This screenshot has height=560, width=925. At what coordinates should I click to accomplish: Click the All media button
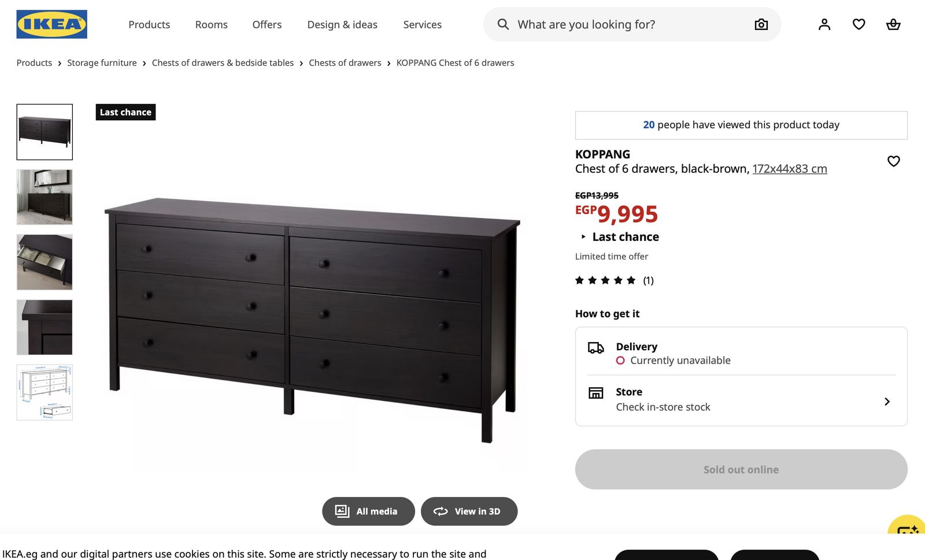[x=368, y=511]
